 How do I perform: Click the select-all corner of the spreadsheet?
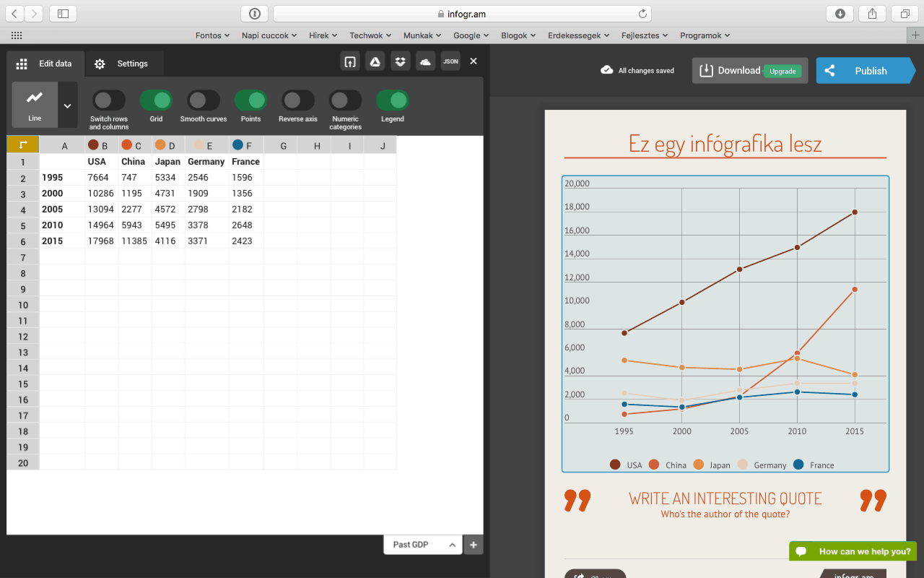click(x=23, y=145)
